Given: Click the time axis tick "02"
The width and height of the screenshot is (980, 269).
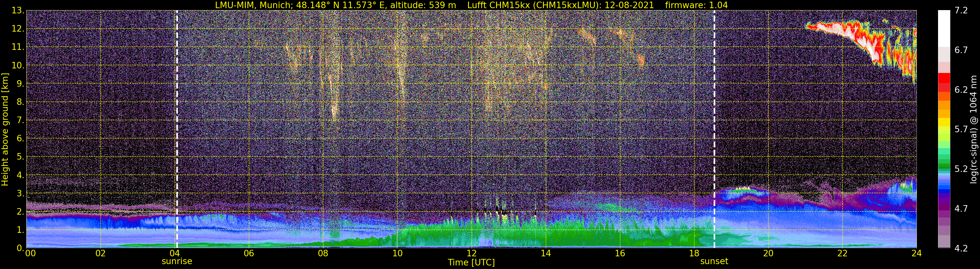Looking at the screenshot, I should coord(101,254).
